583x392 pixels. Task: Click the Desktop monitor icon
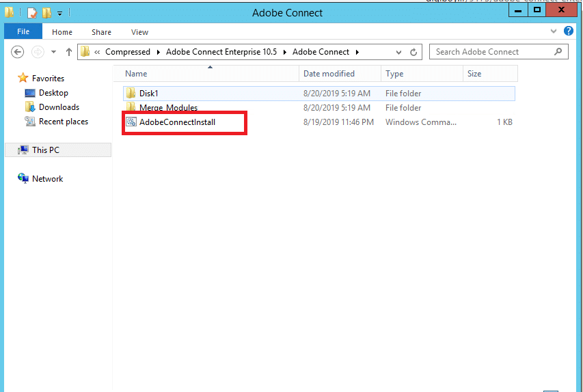[x=30, y=93]
